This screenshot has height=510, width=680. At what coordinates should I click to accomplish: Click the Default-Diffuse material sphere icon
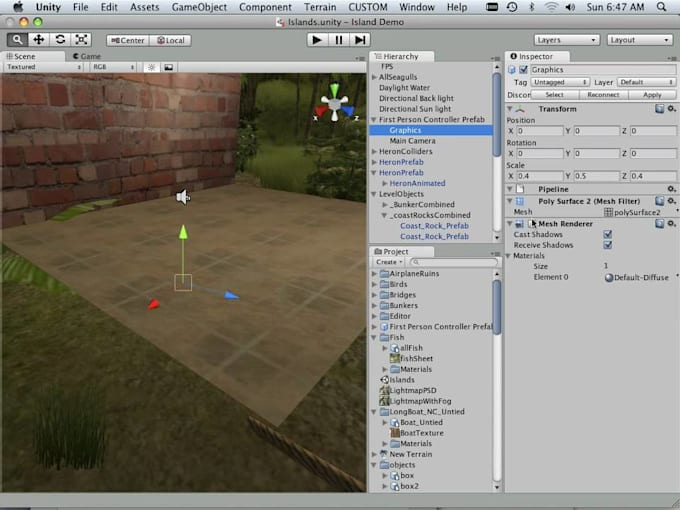tap(609, 278)
